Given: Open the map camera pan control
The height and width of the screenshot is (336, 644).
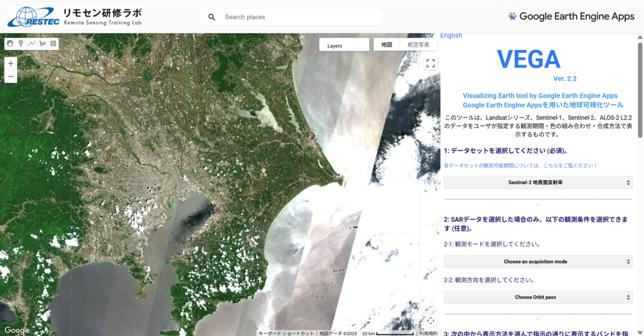Looking at the screenshot, I should [x=430, y=321].
